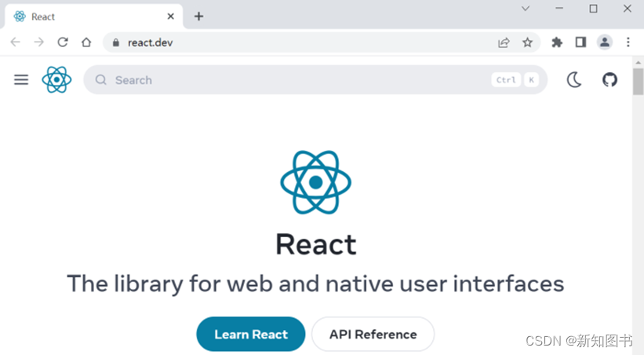Open the hamburger navigation menu

(21, 79)
